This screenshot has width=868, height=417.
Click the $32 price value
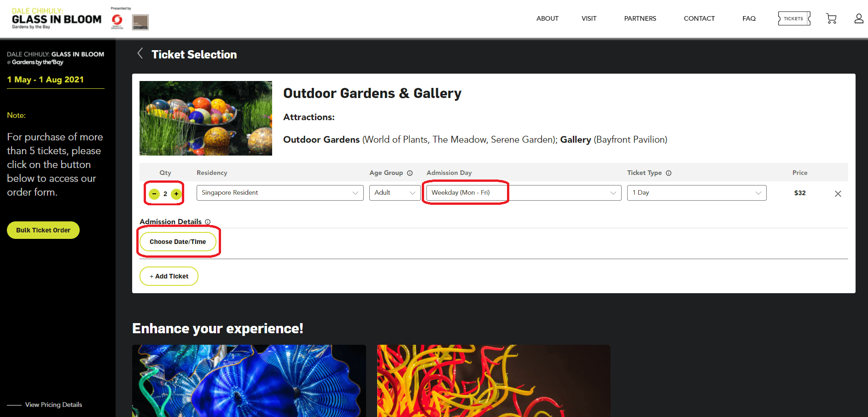(800, 193)
